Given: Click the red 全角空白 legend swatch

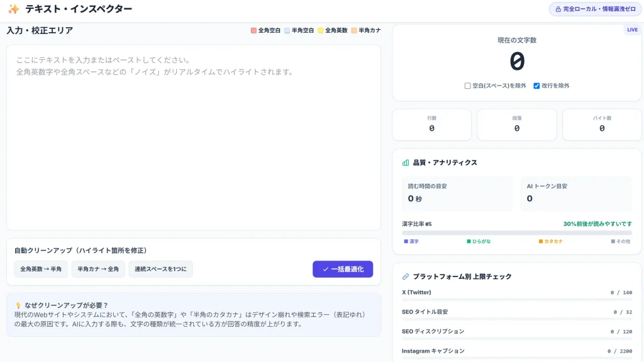Looking at the screenshot, I should pos(253,30).
